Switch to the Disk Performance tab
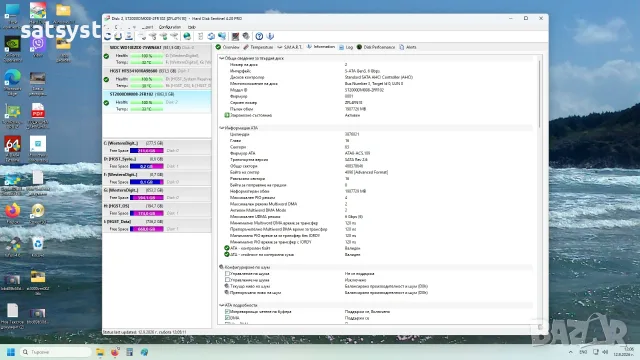 click(376, 47)
